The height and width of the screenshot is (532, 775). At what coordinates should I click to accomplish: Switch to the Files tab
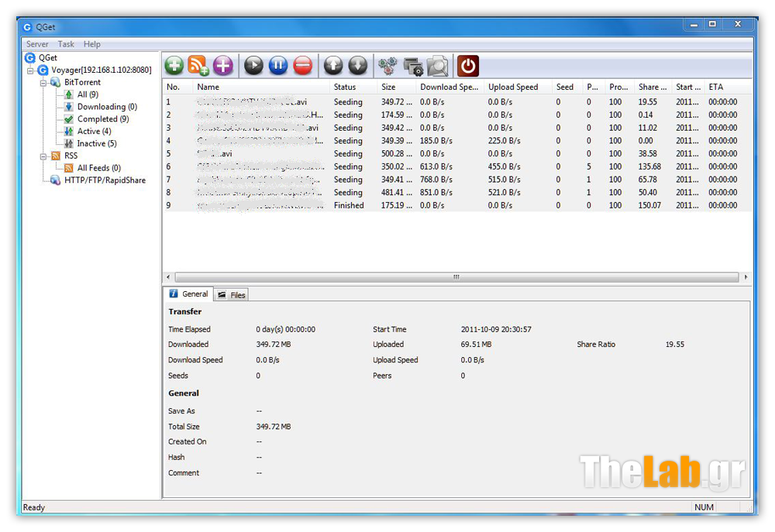pyautogui.click(x=231, y=295)
